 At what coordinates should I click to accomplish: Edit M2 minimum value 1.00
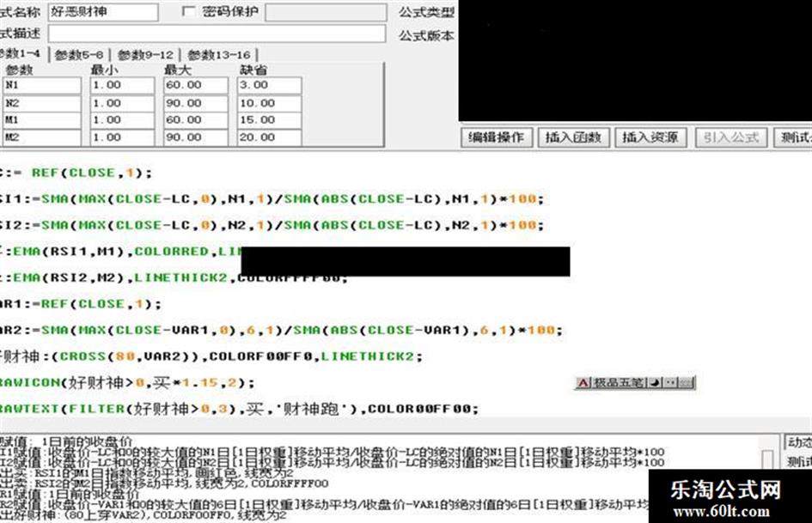[122, 137]
